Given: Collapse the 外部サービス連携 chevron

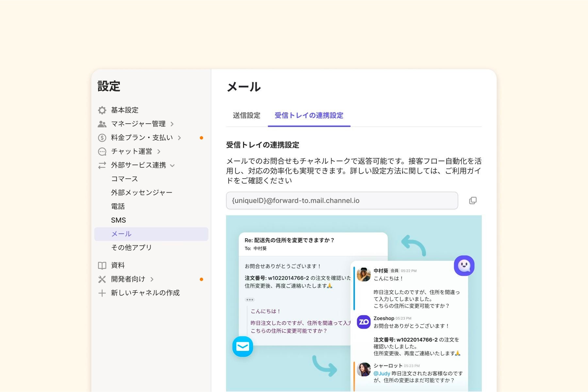Looking at the screenshot, I should pyautogui.click(x=172, y=165).
